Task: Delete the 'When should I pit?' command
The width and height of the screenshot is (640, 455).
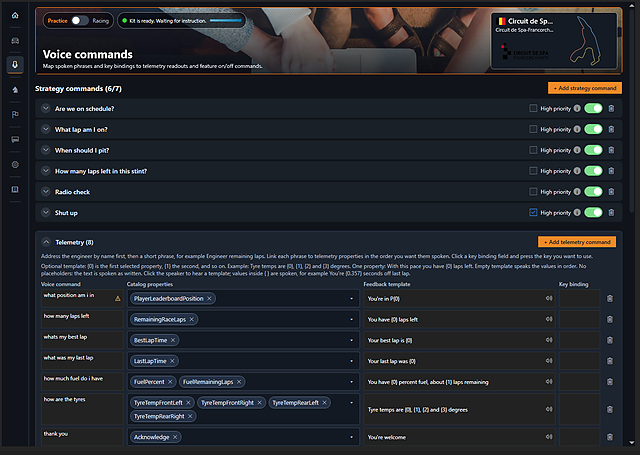Action: (x=611, y=150)
